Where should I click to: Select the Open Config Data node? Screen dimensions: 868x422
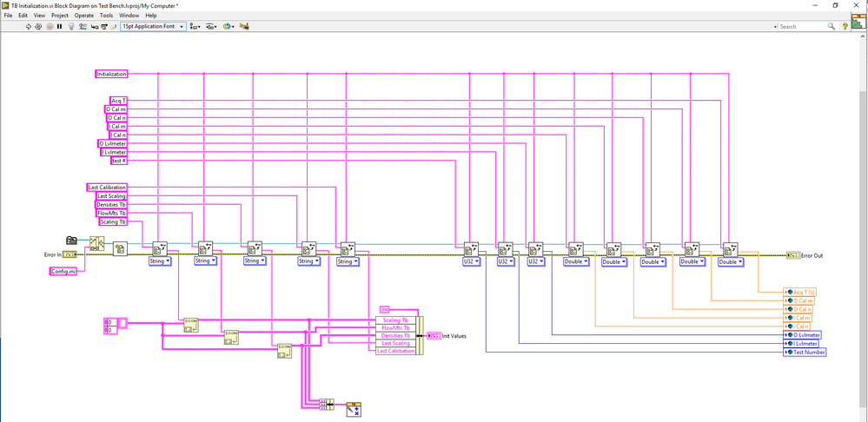coord(120,249)
